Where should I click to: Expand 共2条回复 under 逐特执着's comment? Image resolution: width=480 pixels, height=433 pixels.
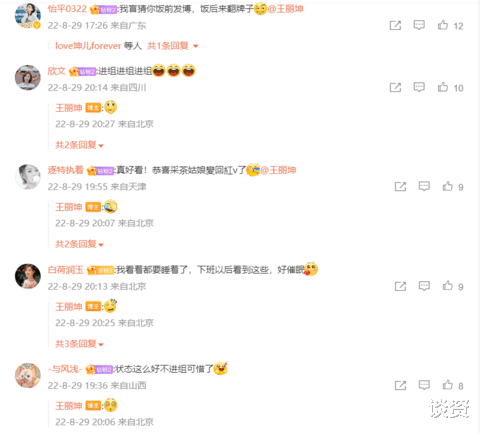click(79, 244)
